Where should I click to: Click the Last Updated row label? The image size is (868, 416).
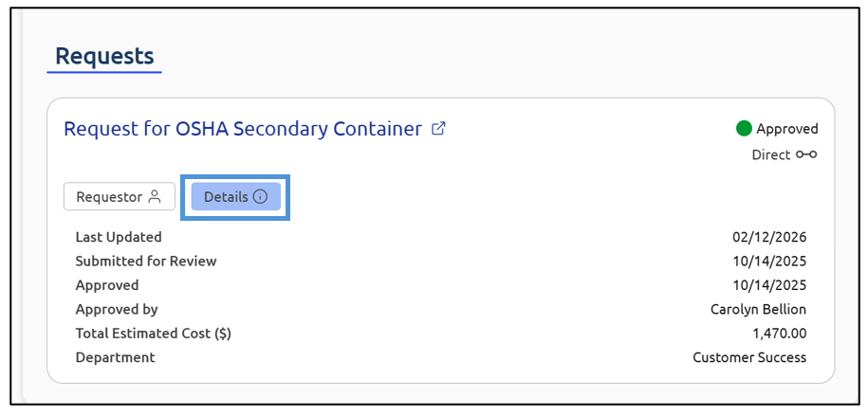tap(119, 237)
